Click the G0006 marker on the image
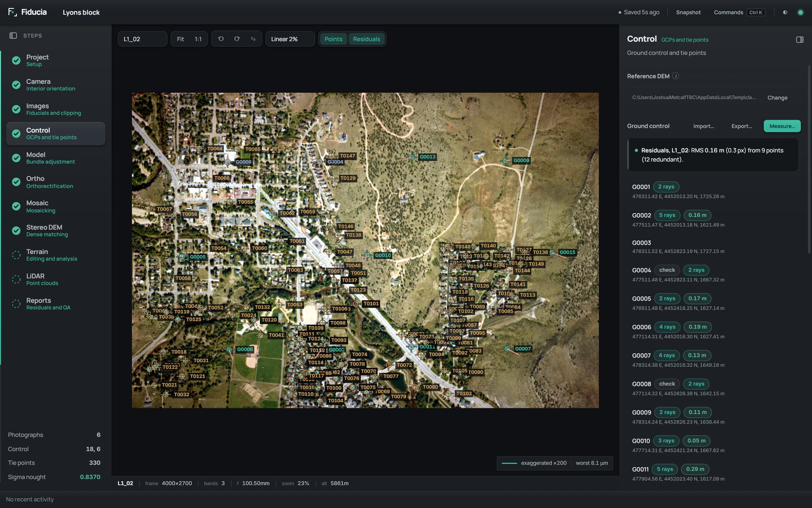This screenshot has height=508, width=812. coord(229,350)
